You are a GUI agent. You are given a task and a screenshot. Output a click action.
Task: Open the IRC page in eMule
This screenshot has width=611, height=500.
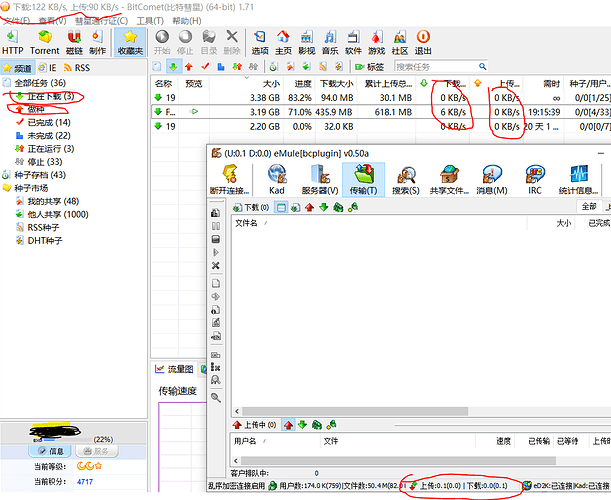(535, 179)
